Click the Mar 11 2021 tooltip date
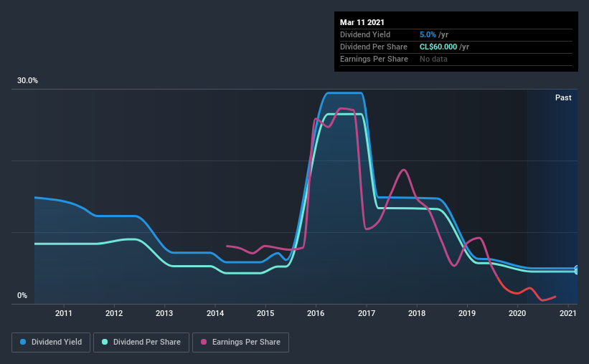Screen dimensions: 589x364 tap(362, 22)
